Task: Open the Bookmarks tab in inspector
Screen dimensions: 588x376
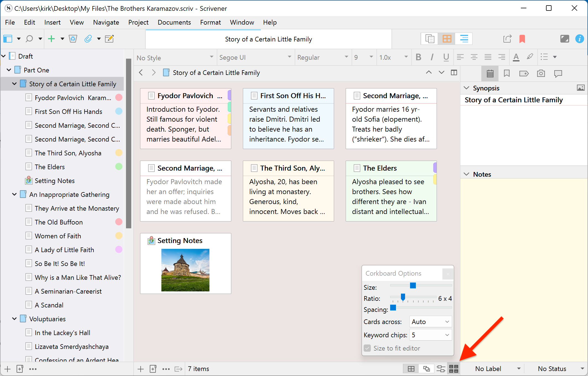Action: pyautogui.click(x=506, y=73)
